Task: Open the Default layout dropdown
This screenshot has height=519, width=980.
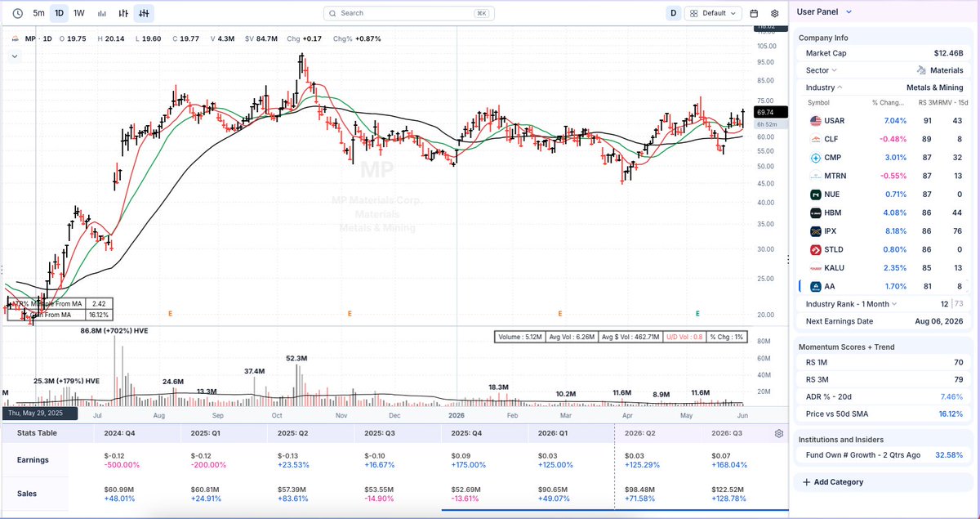Action: (714, 13)
